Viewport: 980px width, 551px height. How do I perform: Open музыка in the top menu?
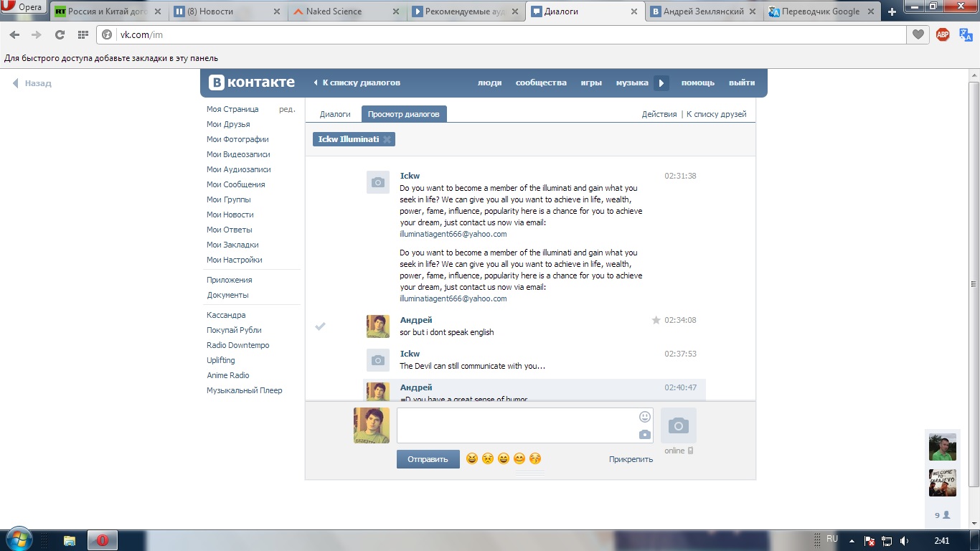[632, 83]
